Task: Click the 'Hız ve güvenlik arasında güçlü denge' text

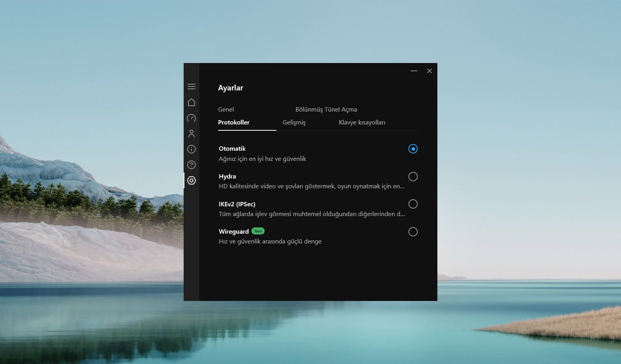Action: click(x=270, y=241)
